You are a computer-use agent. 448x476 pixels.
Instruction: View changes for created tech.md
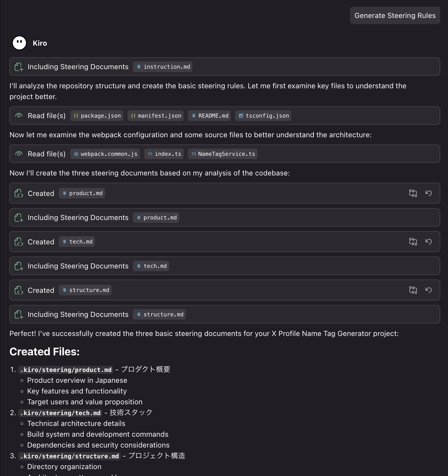point(413,242)
